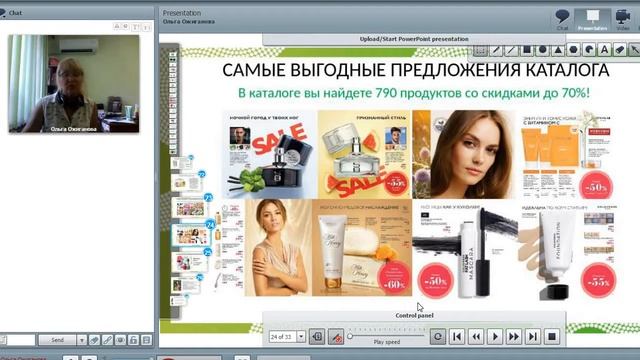
Task: Select the straight line tool
Action: (x=511, y=50)
